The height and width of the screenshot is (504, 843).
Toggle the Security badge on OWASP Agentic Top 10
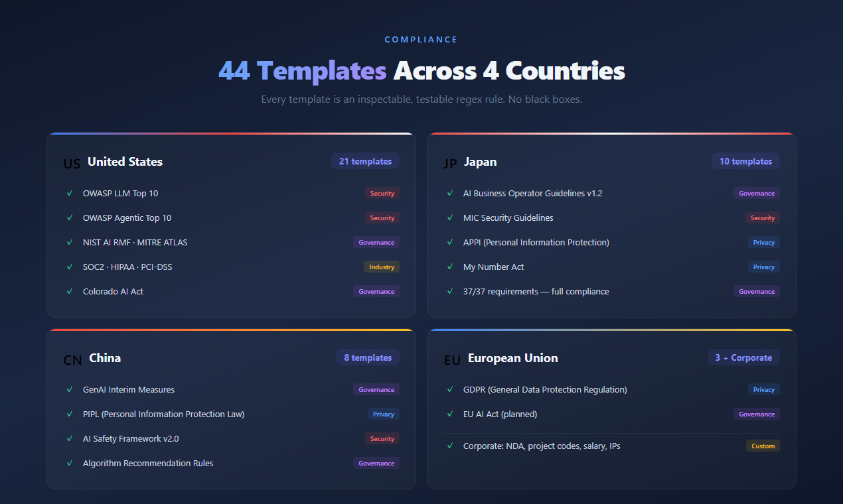point(382,218)
